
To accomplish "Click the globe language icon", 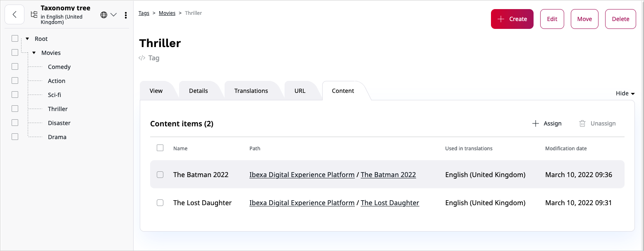I will tap(104, 15).
